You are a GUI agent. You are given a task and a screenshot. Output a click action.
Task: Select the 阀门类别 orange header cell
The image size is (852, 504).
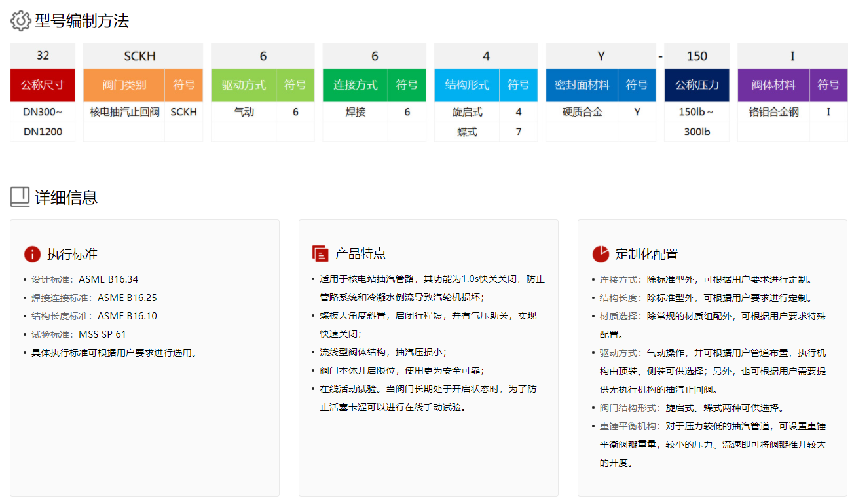(x=124, y=85)
